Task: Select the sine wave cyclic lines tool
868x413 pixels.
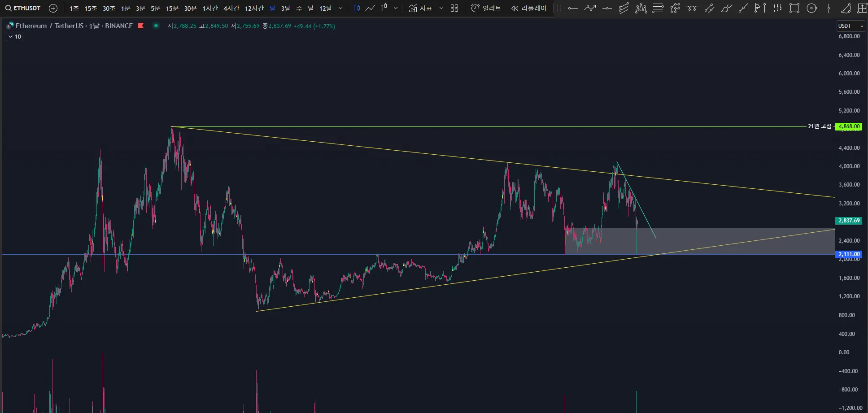Action: (692, 8)
